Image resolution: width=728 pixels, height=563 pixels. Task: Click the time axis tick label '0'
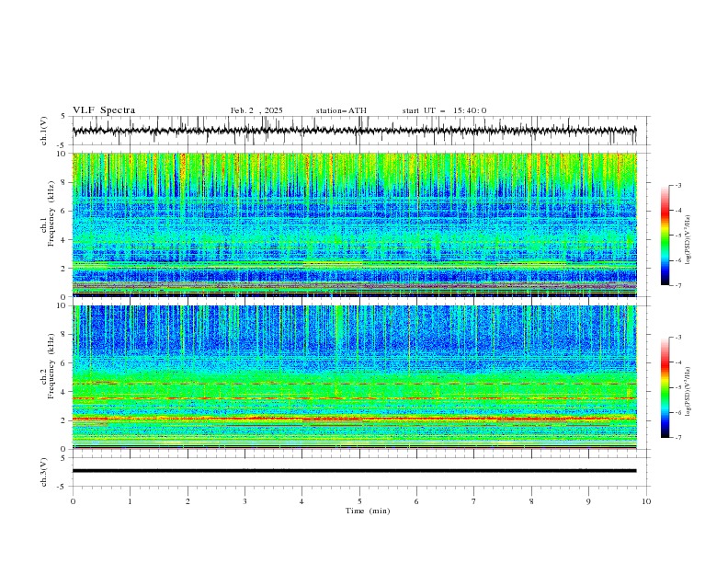point(73,501)
